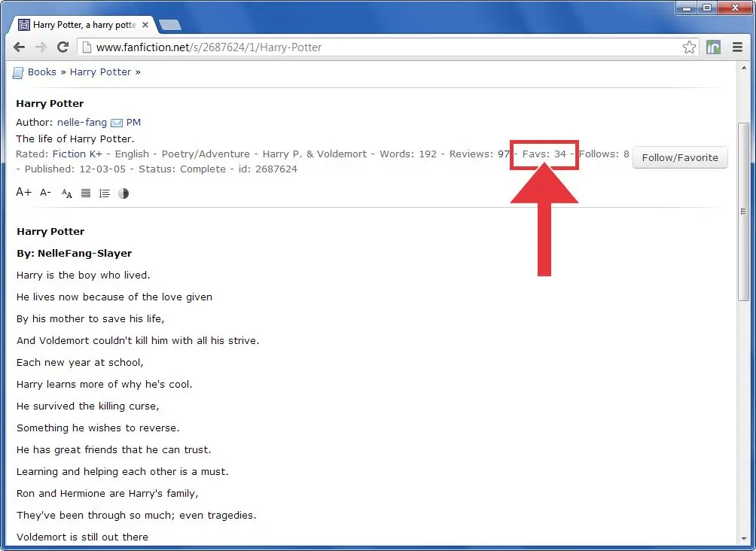Viewport: 756px width, 551px height.
Task: Open the Fiction K+ rating link
Action: tap(77, 154)
